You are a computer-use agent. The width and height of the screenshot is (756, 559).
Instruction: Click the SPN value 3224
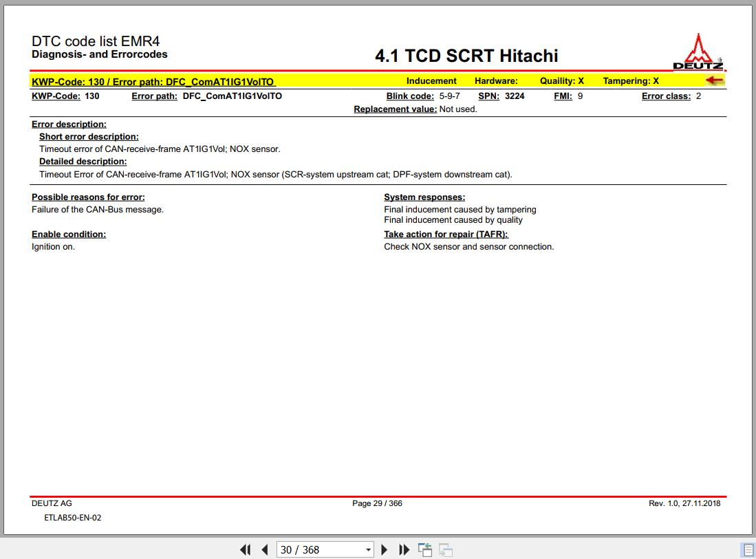point(515,96)
